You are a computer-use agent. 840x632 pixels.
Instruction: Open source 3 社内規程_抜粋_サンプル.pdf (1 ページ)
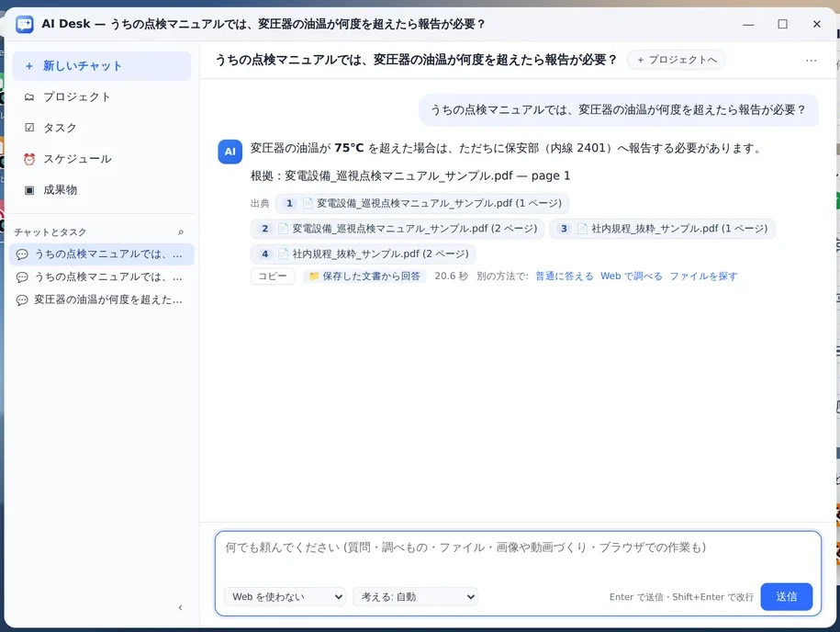tap(662, 229)
